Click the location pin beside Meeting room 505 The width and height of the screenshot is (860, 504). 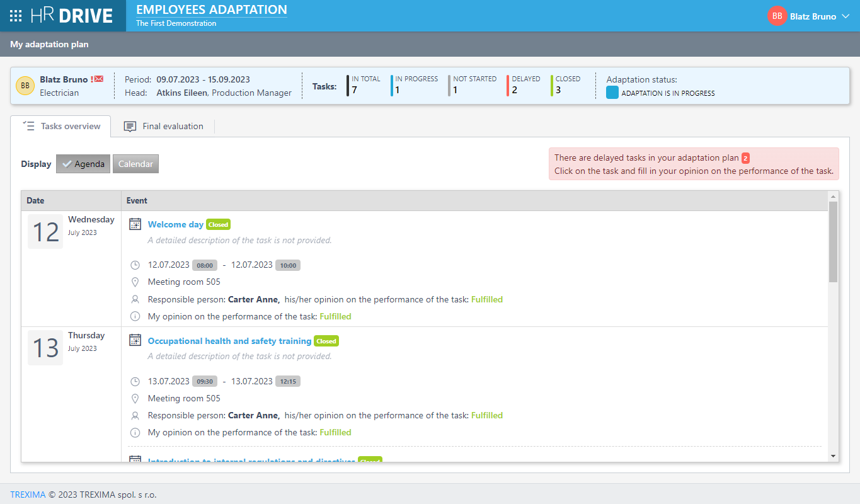tap(135, 282)
